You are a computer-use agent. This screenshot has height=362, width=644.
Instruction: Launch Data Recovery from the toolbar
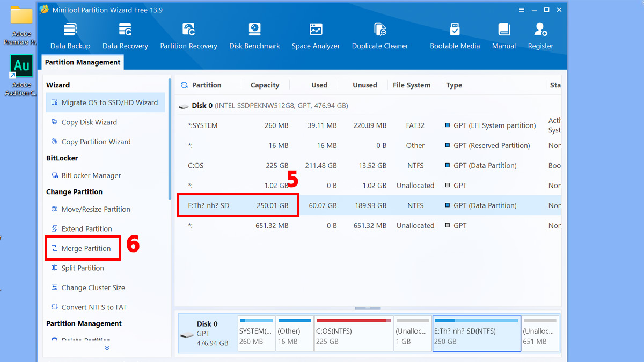[125, 36]
